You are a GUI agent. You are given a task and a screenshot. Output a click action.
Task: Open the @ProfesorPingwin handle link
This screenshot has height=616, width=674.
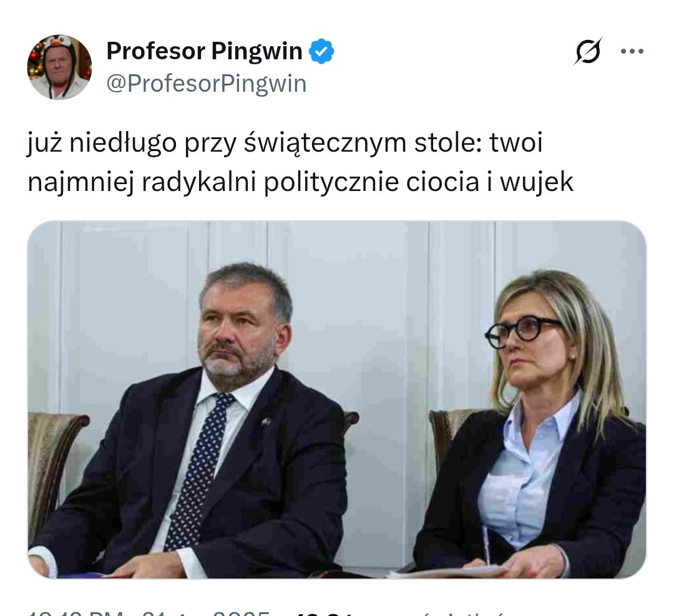(207, 84)
